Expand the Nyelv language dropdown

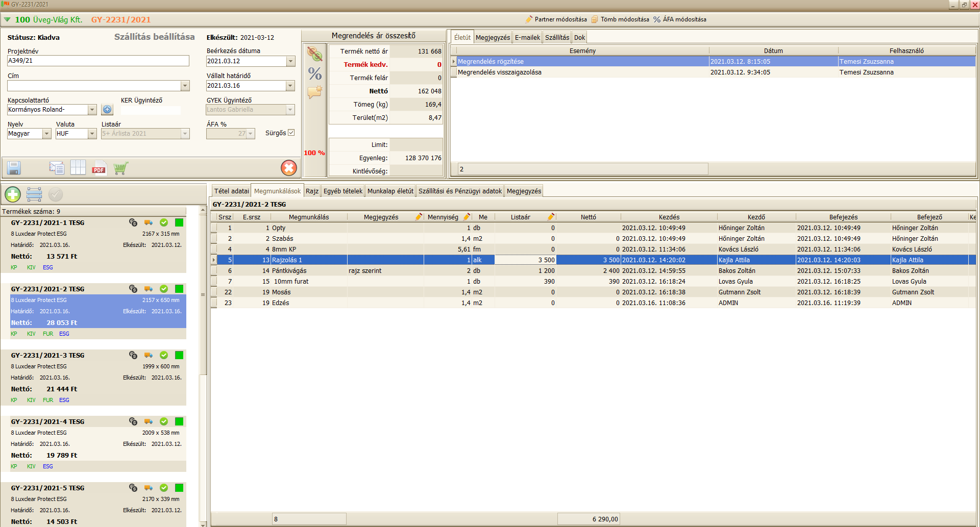[46, 134]
